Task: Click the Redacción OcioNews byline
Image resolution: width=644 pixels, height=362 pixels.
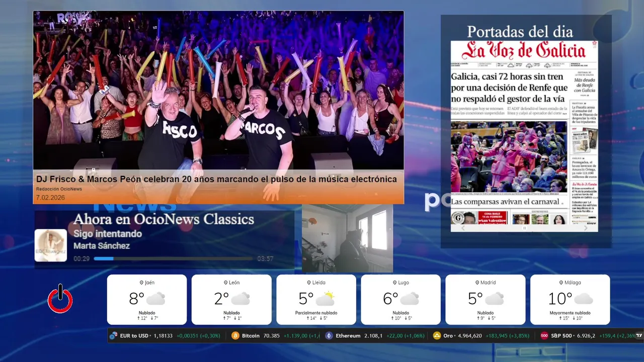Action: [59, 189]
